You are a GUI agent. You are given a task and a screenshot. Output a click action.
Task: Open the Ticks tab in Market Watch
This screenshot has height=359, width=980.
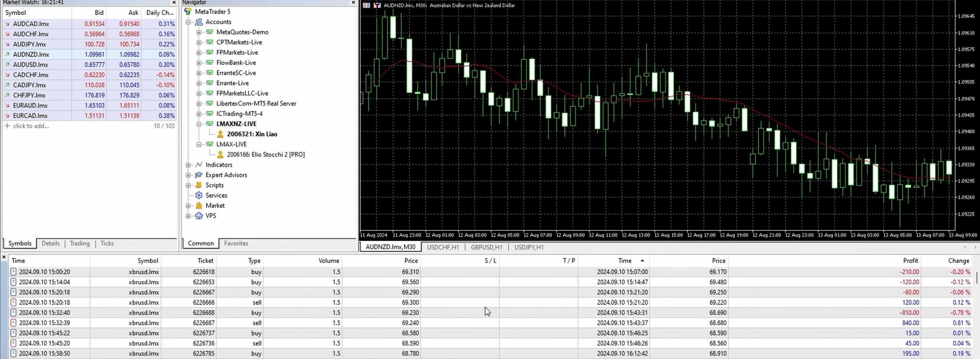coord(107,243)
